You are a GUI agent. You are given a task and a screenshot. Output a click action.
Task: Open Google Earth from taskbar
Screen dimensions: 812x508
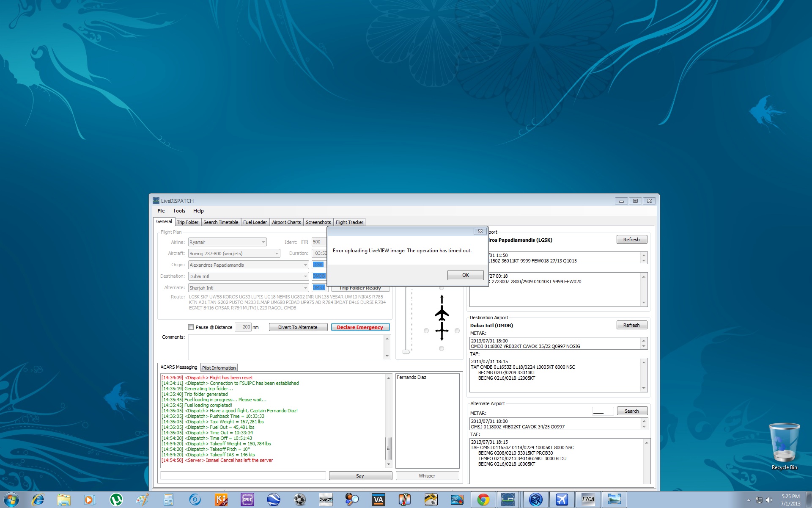[x=274, y=500]
